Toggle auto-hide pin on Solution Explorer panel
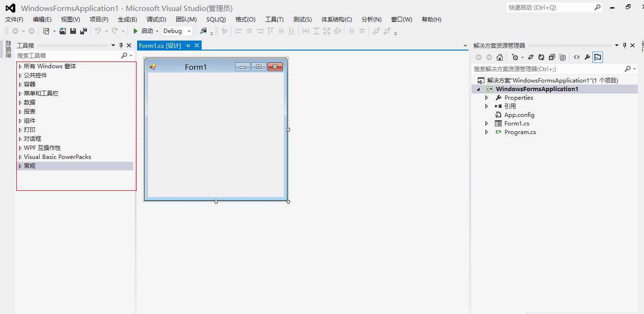This screenshot has height=314, width=644. [x=624, y=45]
